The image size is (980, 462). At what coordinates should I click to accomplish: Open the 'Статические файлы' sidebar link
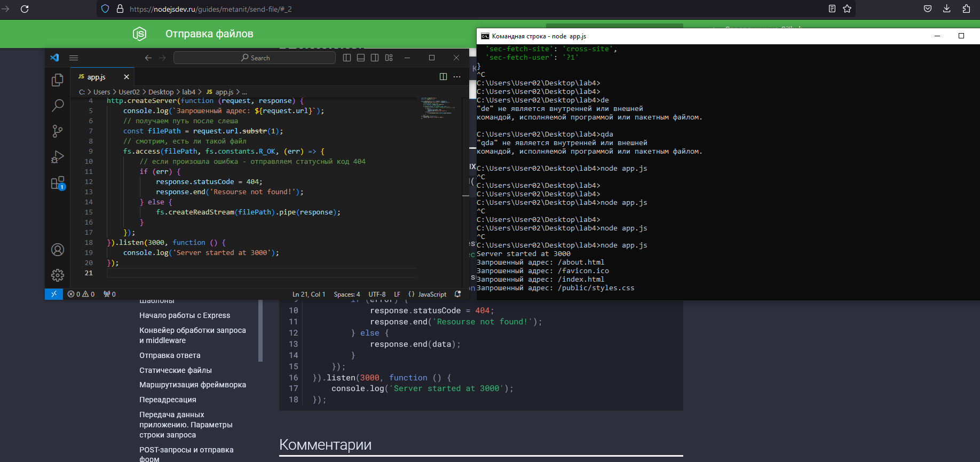coord(176,370)
